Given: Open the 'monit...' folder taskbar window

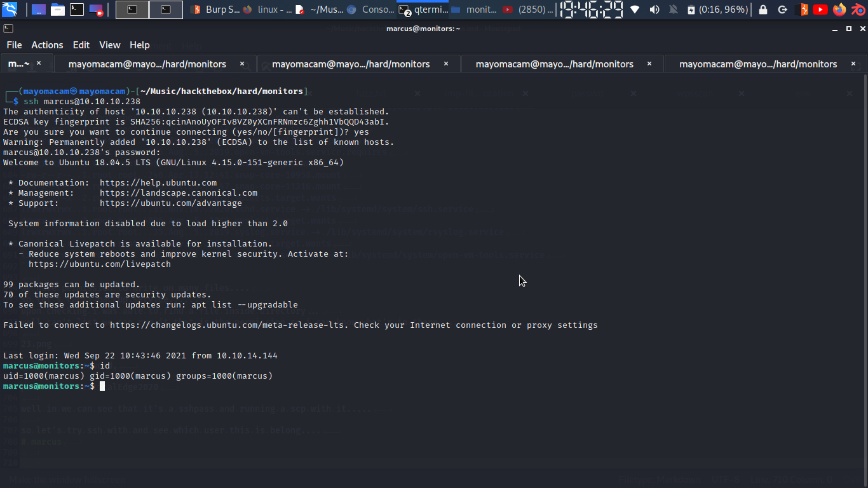Looking at the screenshot, I should pos(474,10).
